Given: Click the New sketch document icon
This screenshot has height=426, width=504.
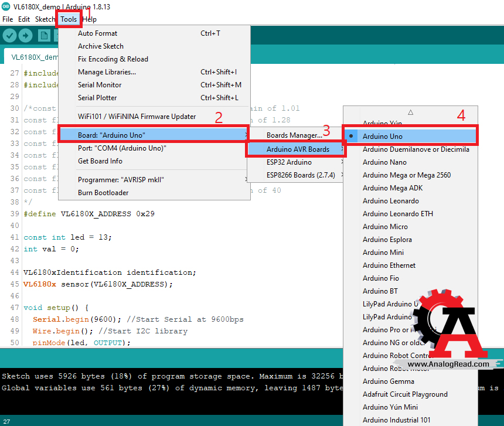Looking at the screenshot, I should (44, 35).
